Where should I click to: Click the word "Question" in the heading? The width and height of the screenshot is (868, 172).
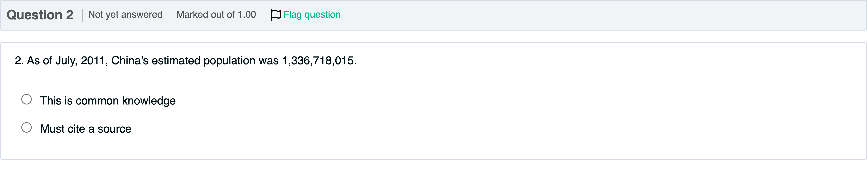[x=34, y=15]
